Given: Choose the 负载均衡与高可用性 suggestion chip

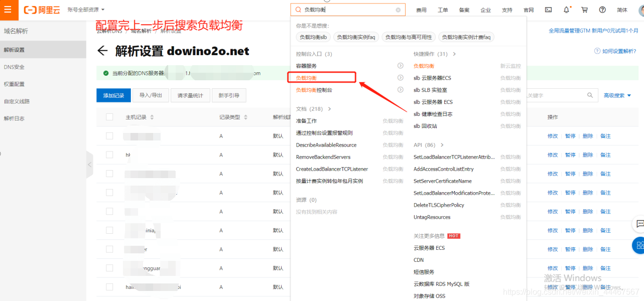Looking at the screenshot, I should (409, 37).
